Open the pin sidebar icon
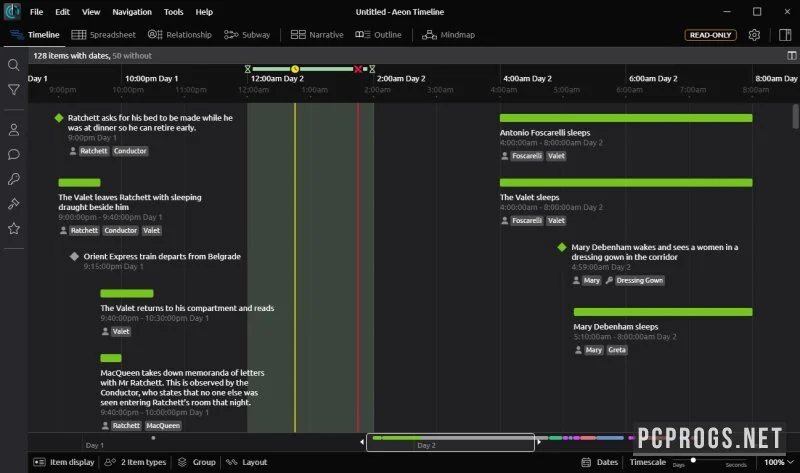This screenshot has width=800, height=473. 14,204
